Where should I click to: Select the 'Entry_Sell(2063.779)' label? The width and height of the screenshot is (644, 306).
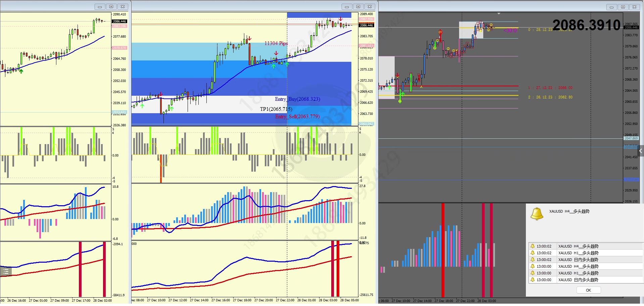coord(297,117)
